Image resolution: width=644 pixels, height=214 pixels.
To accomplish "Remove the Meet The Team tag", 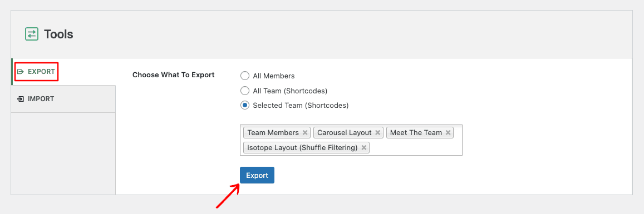I will click(448, 133).
